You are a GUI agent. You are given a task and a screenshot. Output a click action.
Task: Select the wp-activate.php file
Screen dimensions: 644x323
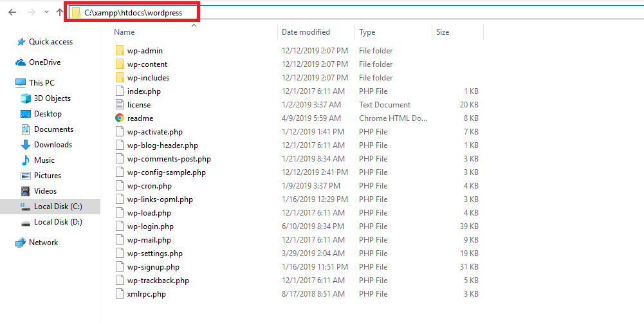[155, 132]
